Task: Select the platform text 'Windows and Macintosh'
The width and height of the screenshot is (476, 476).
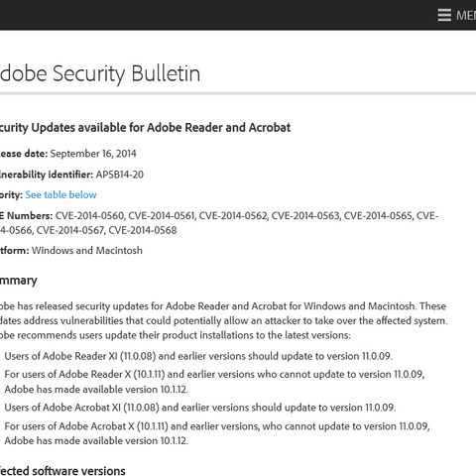Action: coord(87,250)
